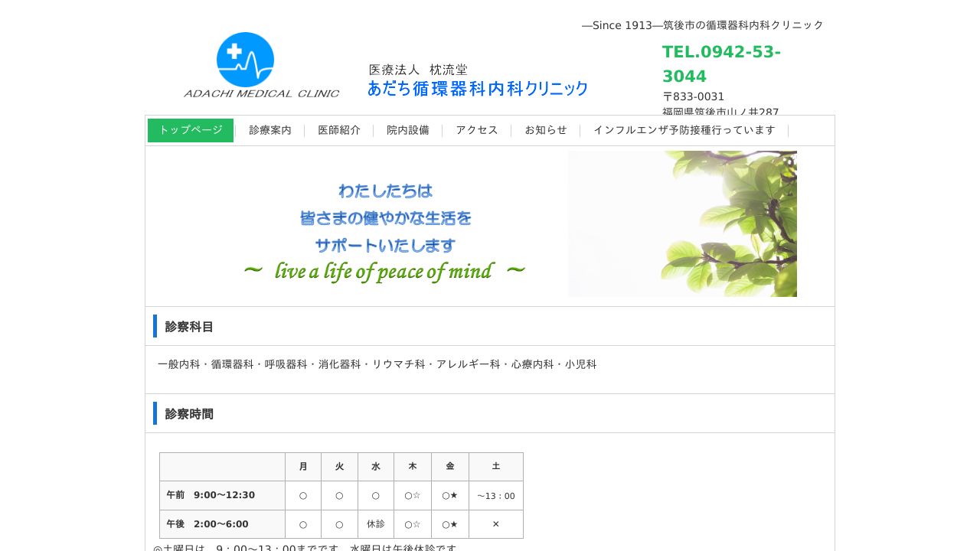Open the トップページ navigation item
Image resolution: width=980 pixels, height=551 pixels.
[190, 130]
